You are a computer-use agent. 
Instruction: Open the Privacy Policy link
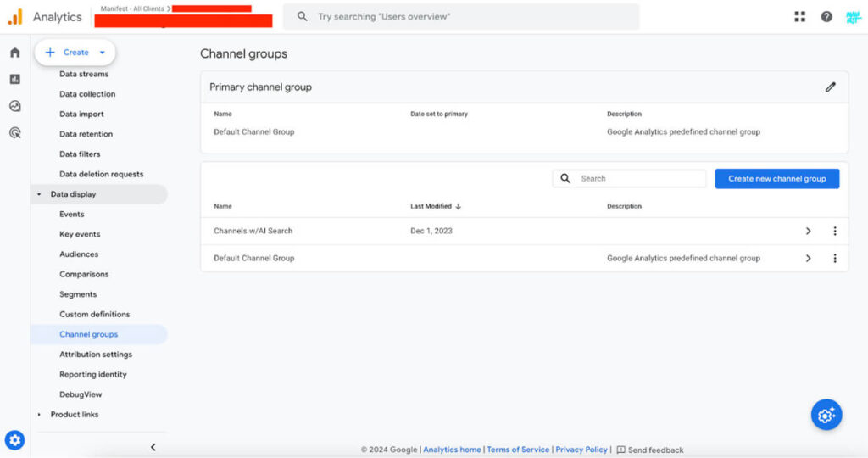click(x=581, y=450)
